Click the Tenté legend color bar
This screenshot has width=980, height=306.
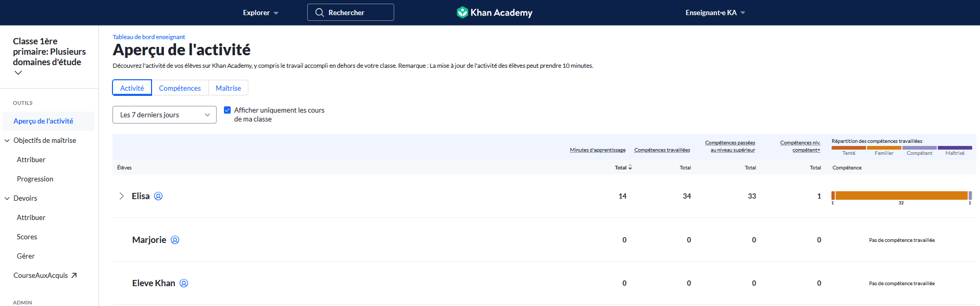[x=849, y=148]
